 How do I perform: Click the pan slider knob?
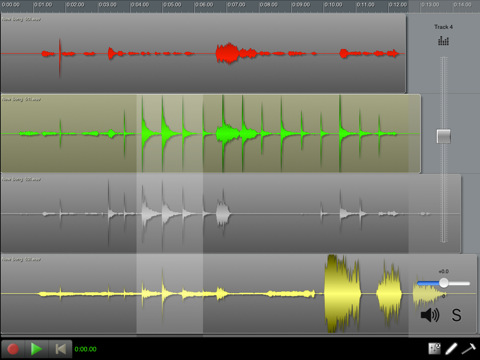(x=444, y=283)
